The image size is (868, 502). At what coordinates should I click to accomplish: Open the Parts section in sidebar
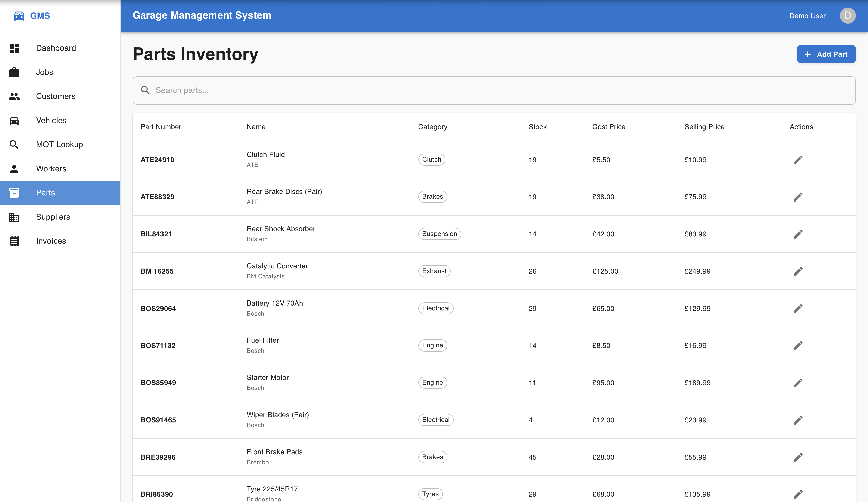(x=45, y=193)
